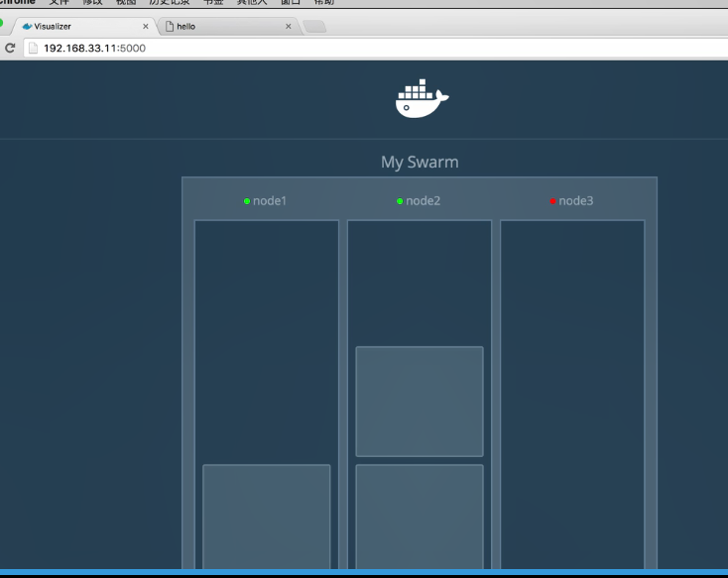
Task: Close the Visualizer tab
Action: point(146,27)
